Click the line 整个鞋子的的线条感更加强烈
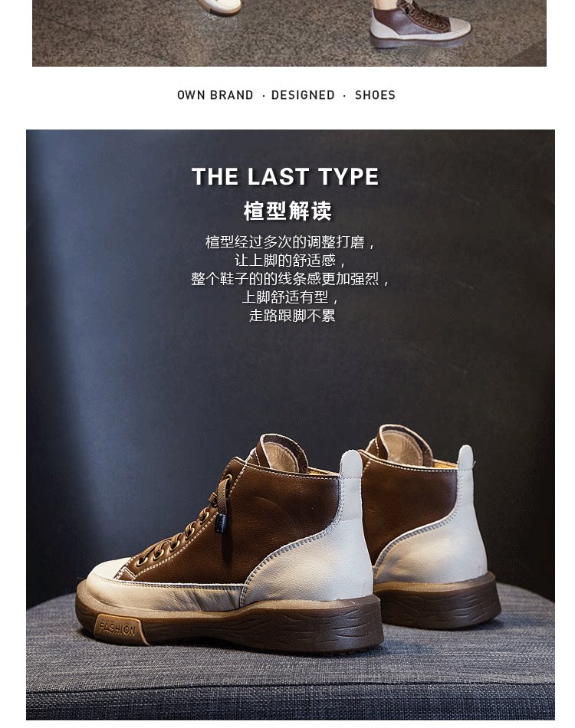Screen dimensions: 575x728 click(291, 279)
